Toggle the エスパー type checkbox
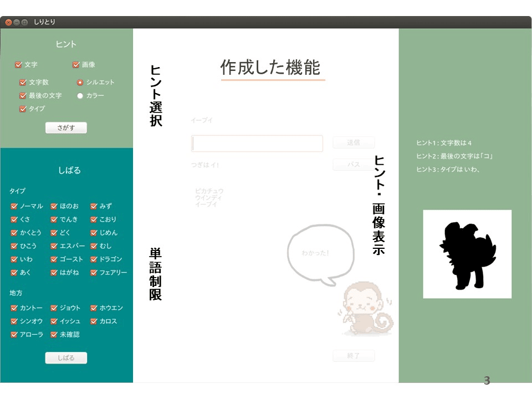This screenshot has height=399, width=532. (x=54, y=245)
